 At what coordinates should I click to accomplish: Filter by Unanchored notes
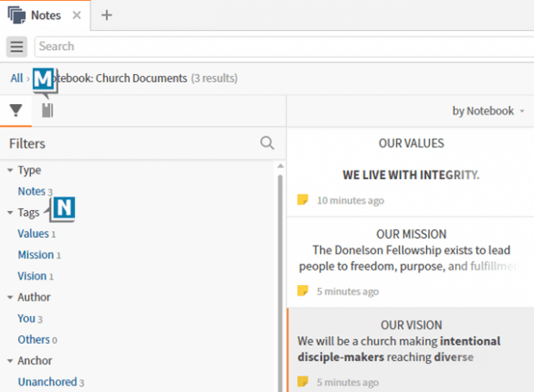(47, 382)
